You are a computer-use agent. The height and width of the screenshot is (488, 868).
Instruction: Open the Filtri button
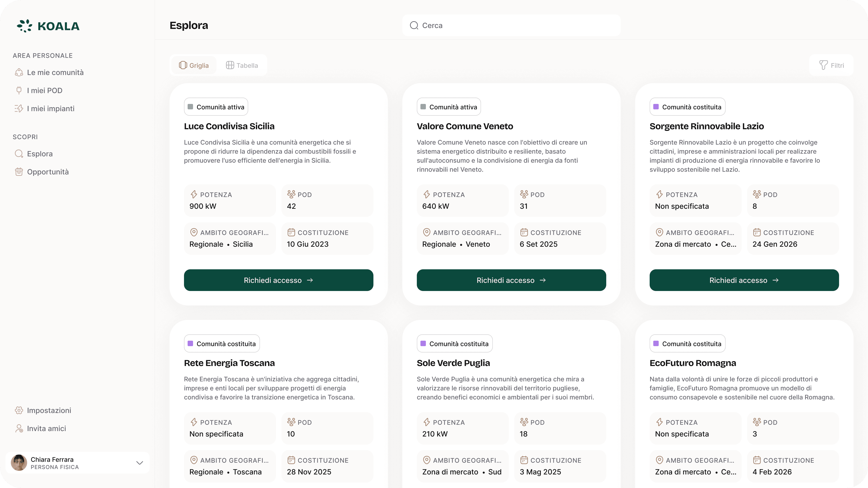tap(831, 65)
